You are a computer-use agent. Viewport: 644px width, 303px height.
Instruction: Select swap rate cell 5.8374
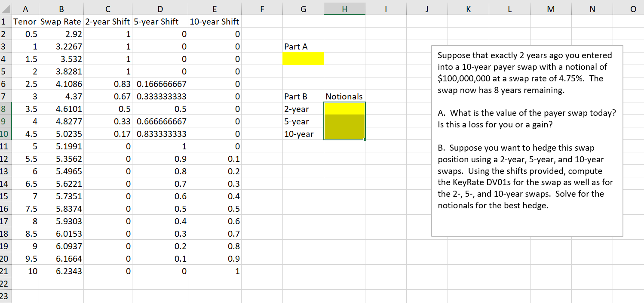click(61, 209)
